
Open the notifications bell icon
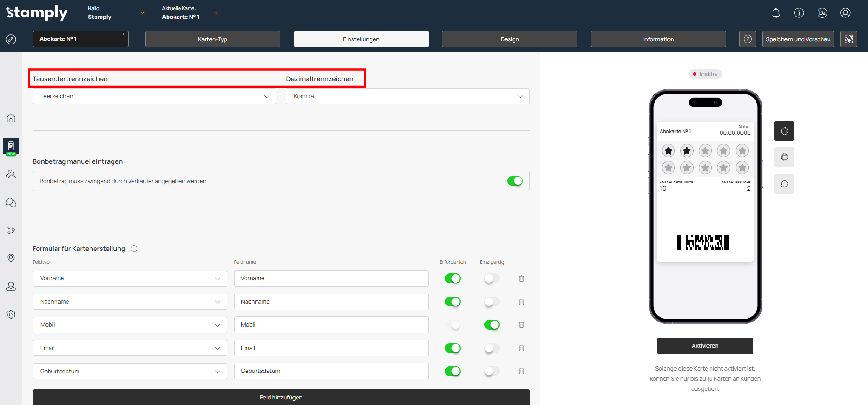(776, 13)
